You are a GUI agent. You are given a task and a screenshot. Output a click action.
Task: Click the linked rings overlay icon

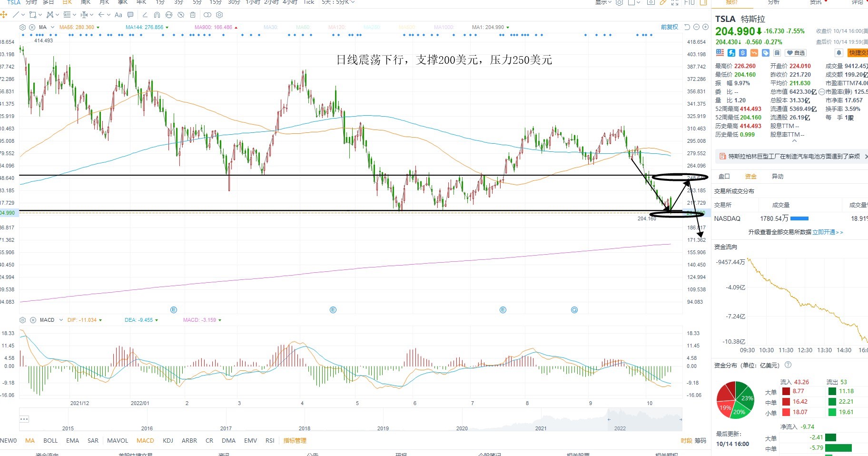point(207,15)
